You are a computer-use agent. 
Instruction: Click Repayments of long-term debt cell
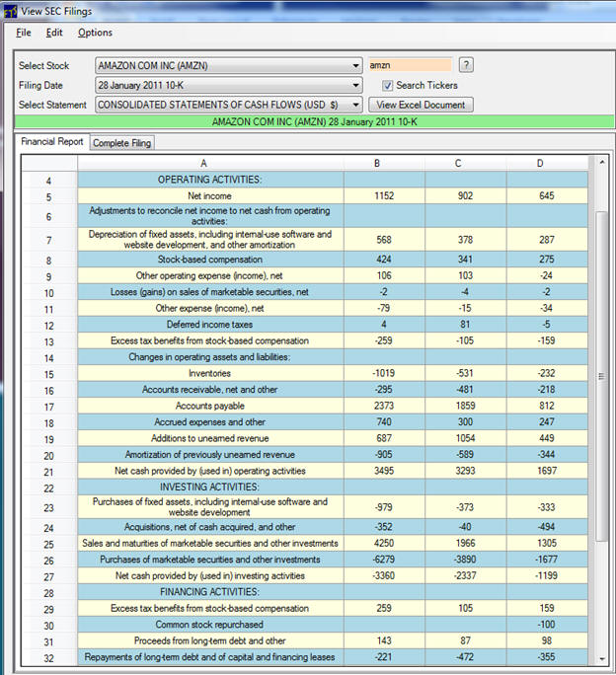pyautogui.click(x=210, y=657)
